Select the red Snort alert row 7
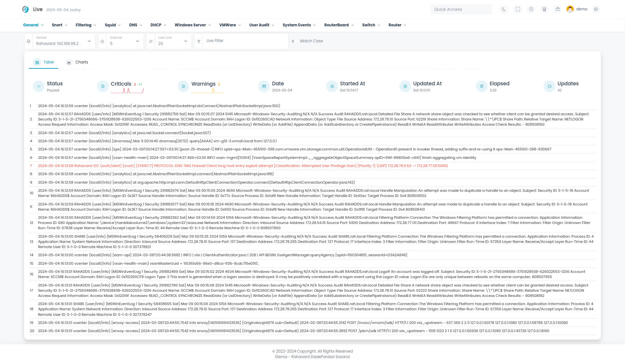This screenshot has width=625, height=364. (x=312, y=166)
